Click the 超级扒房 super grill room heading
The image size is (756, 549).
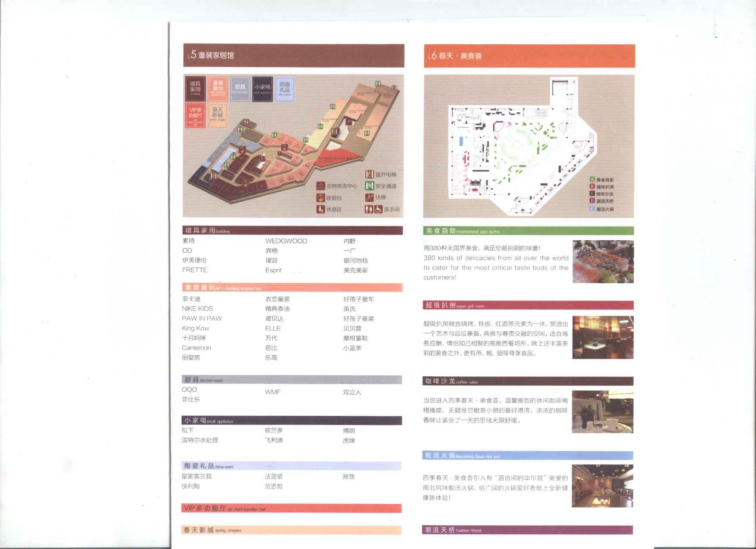tap(528, 305)
